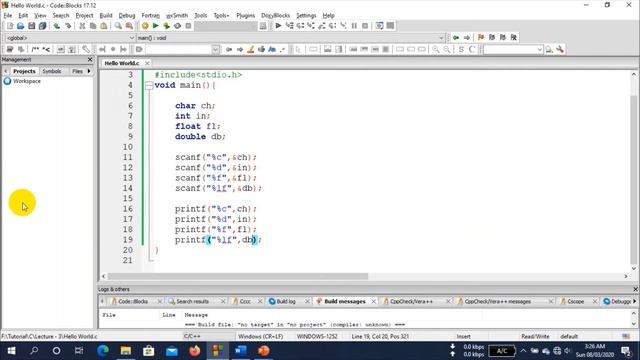Open the Debug menu

(127, 16)
